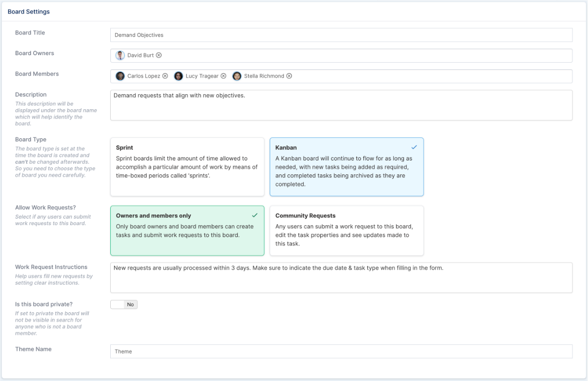Select the Sprint board type card
588x381 pixels.
pyautogui.click(x=187, y=167)
